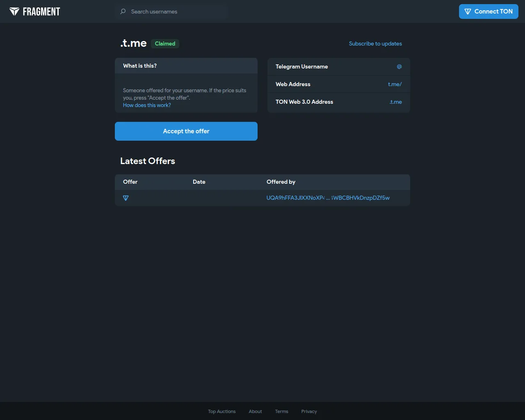This screenshot has width=525, height=420.
Task: Click the search magnifier icon
Action: 123,11
